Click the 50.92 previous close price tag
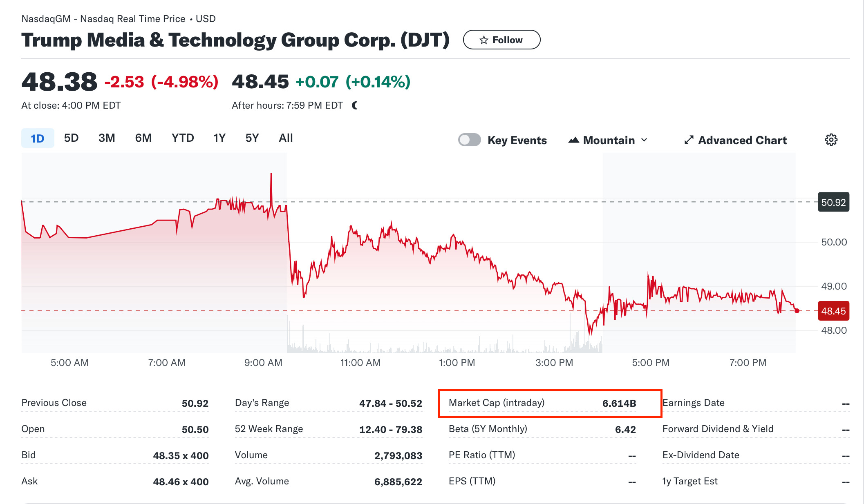 833,202
